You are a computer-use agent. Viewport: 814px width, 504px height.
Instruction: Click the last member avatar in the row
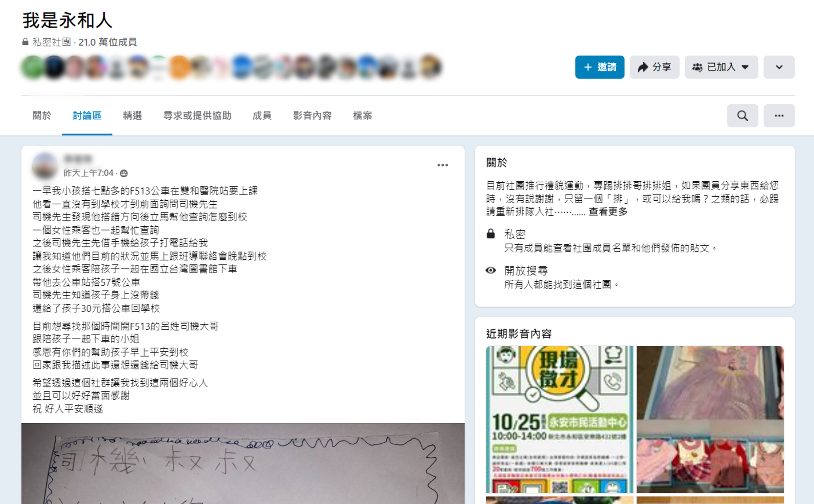(x=431, y=66)
